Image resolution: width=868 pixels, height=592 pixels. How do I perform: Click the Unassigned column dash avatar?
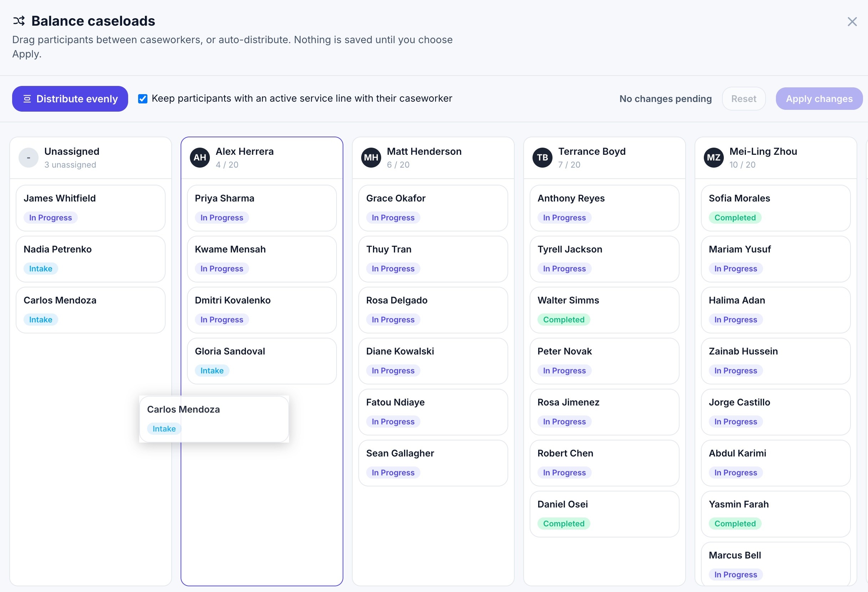click(x=29, y=158)
